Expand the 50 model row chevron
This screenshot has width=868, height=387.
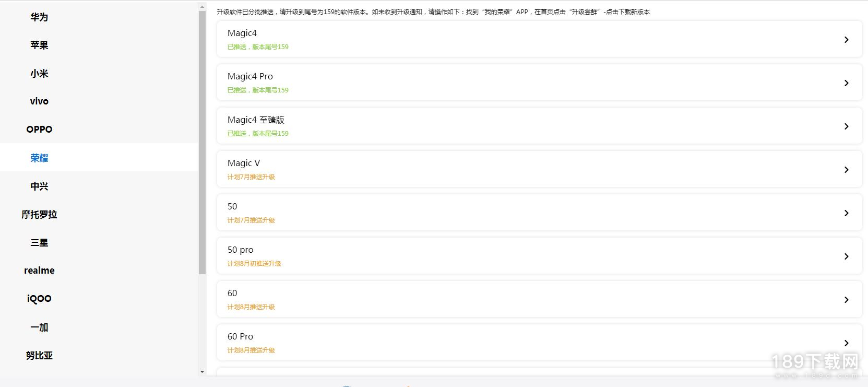(x=846, y=213)
